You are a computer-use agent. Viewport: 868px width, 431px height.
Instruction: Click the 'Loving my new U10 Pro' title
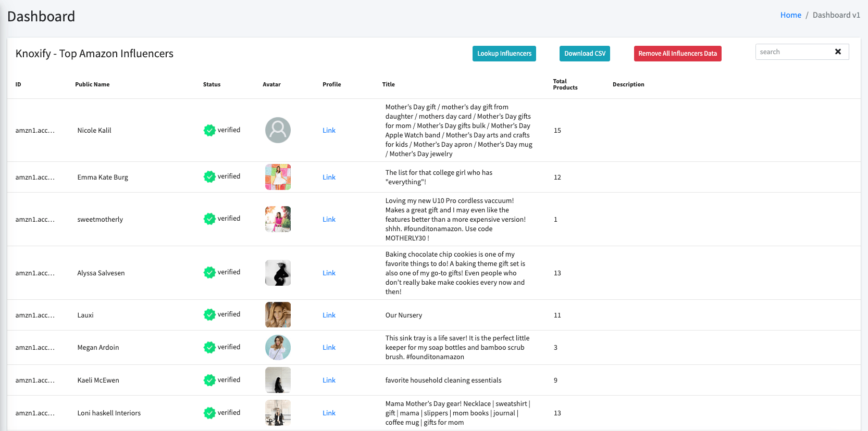point(456,220)
